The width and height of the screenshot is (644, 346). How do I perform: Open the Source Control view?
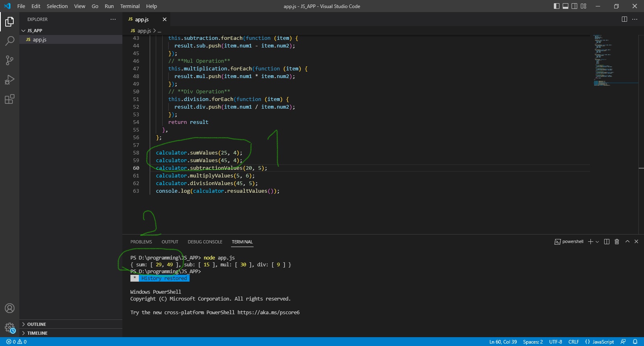coord(10,60)
